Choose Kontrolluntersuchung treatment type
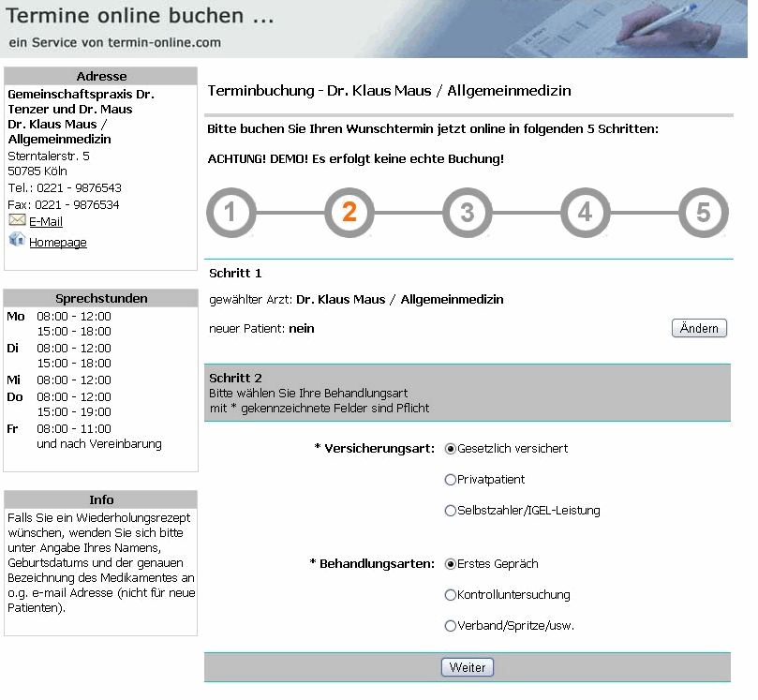The image size is (758, 700). point(451,595)
